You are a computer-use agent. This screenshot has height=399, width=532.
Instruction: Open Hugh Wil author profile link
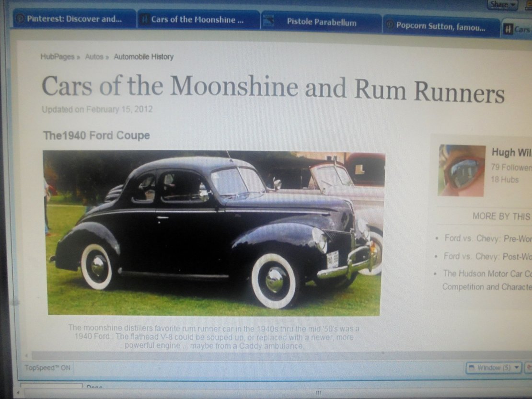click(512, 152)
